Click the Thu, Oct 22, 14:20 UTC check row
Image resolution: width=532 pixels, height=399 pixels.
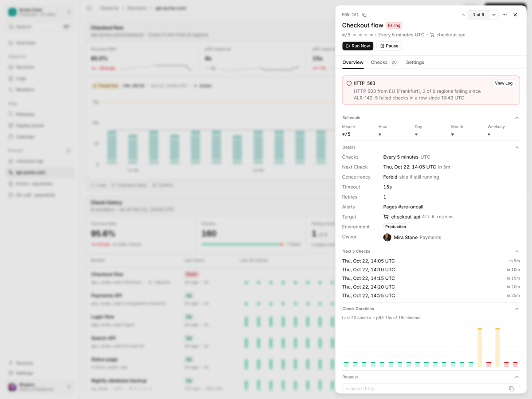(431, 287)
